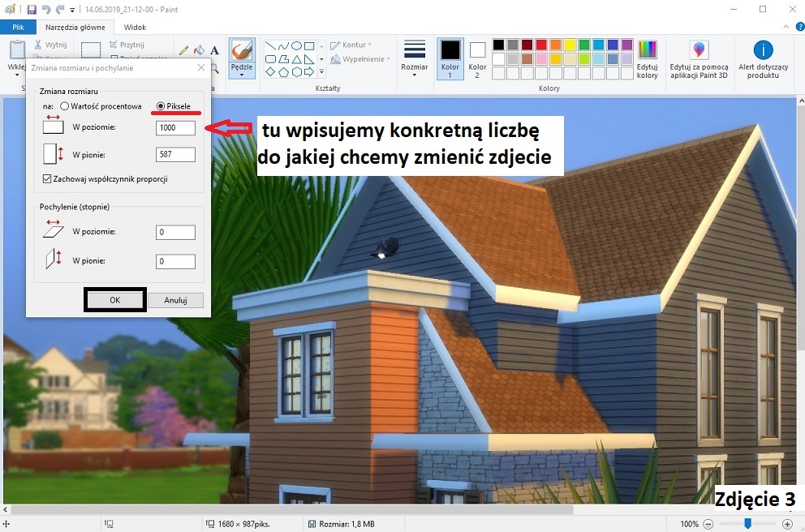
Task: Click the Pochylenie W pionie field
Action: coord(175,261)
